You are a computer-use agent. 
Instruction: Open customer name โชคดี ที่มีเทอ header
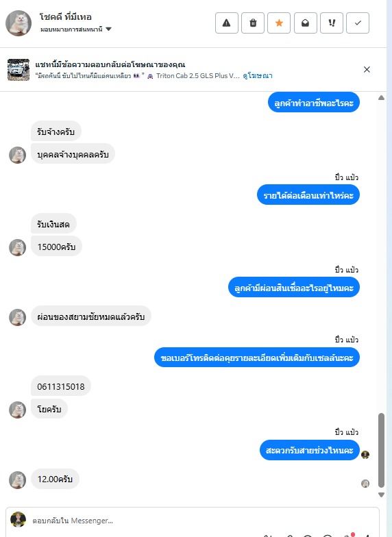pyautogui.click(x=66, y=16)
